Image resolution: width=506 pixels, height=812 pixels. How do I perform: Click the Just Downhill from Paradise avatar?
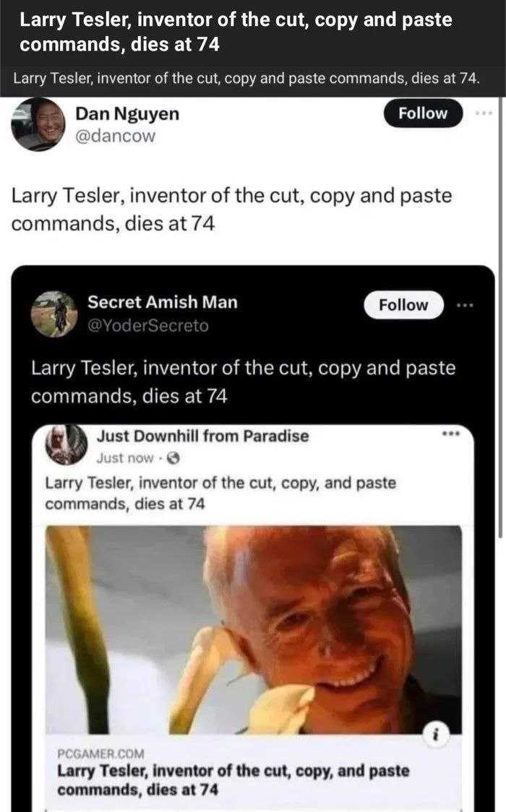pos(67,444)
